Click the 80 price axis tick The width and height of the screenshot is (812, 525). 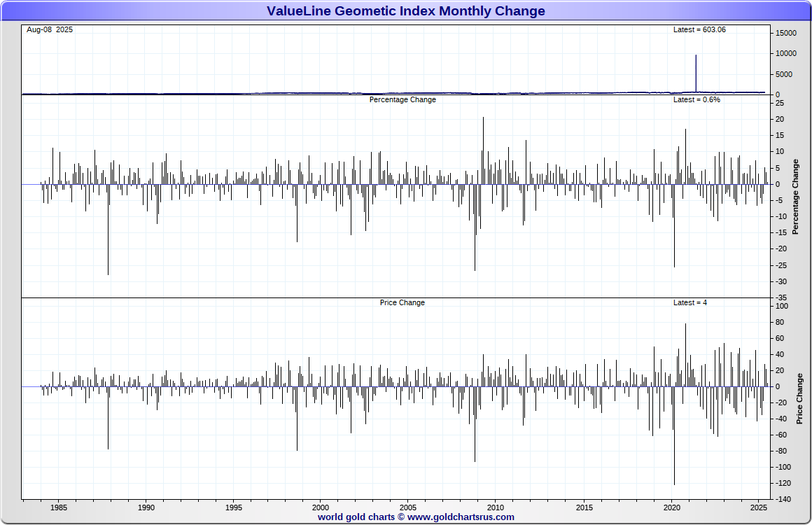[780, 322]
